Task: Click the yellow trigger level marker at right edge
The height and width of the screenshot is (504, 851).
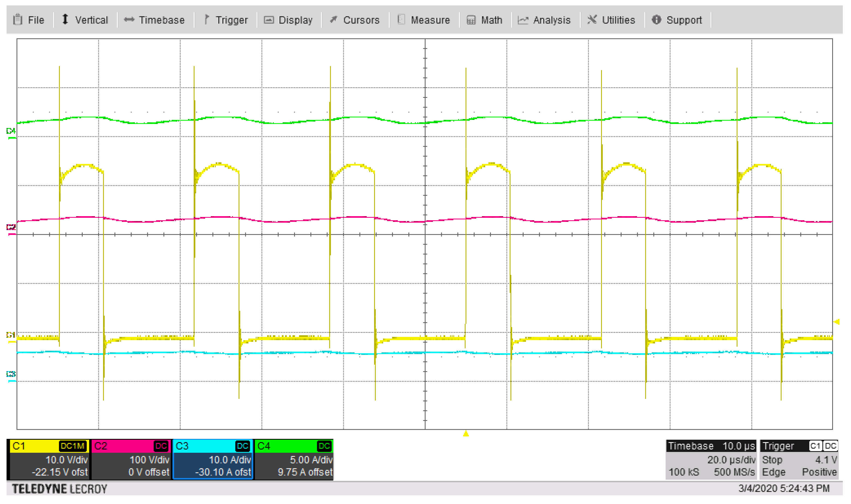Action: coord(837,322)
